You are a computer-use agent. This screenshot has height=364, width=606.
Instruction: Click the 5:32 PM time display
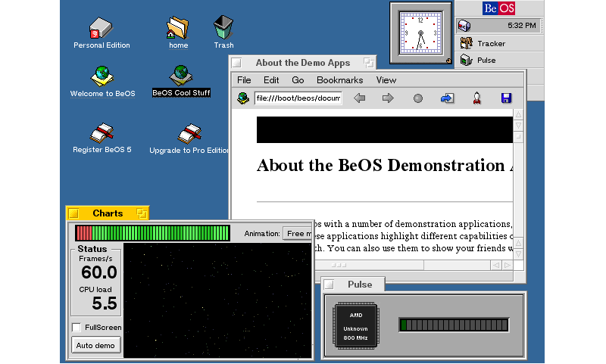[x=522, y=26]
